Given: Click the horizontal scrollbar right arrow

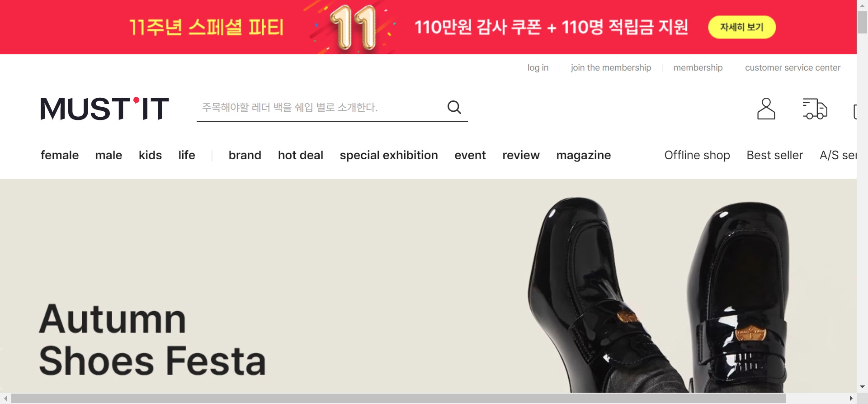Looking at the screenshot, I should [x=851, y=399].
